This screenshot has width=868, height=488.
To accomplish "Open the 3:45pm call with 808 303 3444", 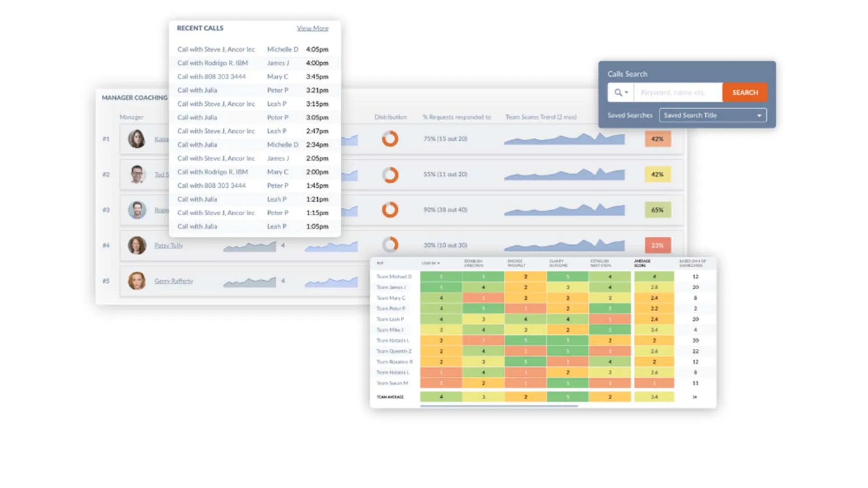I will pyautogui.click(x=212, y=77).
